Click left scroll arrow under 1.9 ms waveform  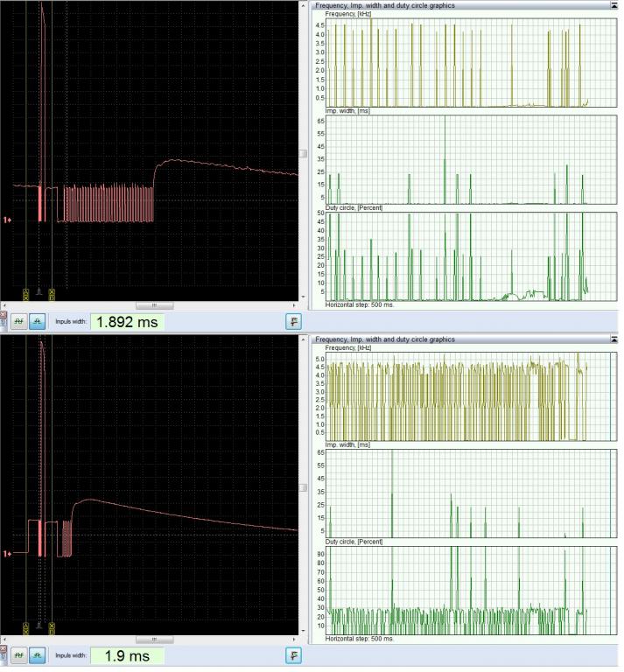4,640
